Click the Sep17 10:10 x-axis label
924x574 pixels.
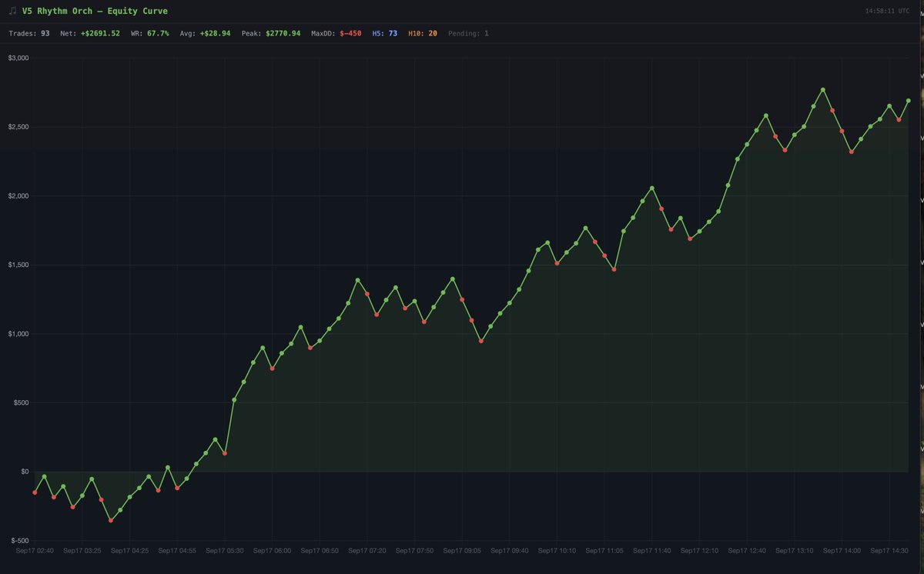pos(557,551)
